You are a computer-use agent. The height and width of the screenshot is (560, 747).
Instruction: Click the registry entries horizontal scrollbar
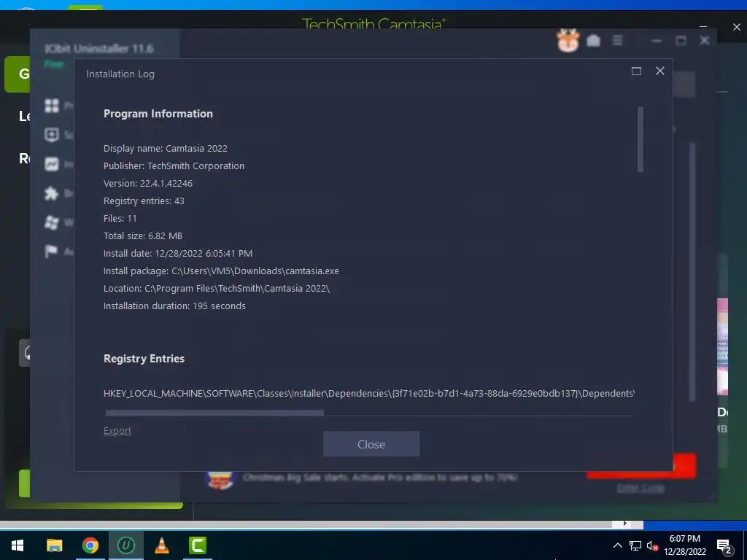pos(214,413)
